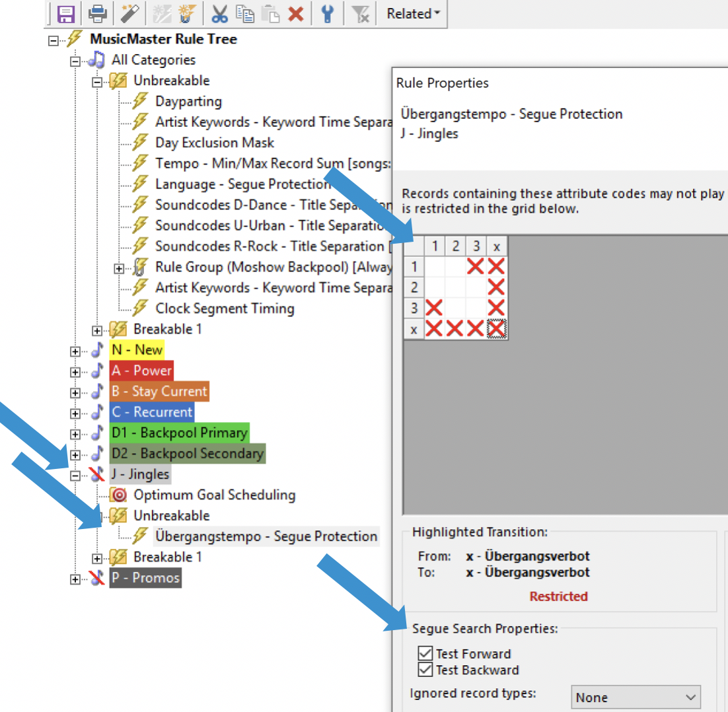728x712 pixels.
Task: Expand Breakable 1 under J - Jingles
Action: pos(97,558)
